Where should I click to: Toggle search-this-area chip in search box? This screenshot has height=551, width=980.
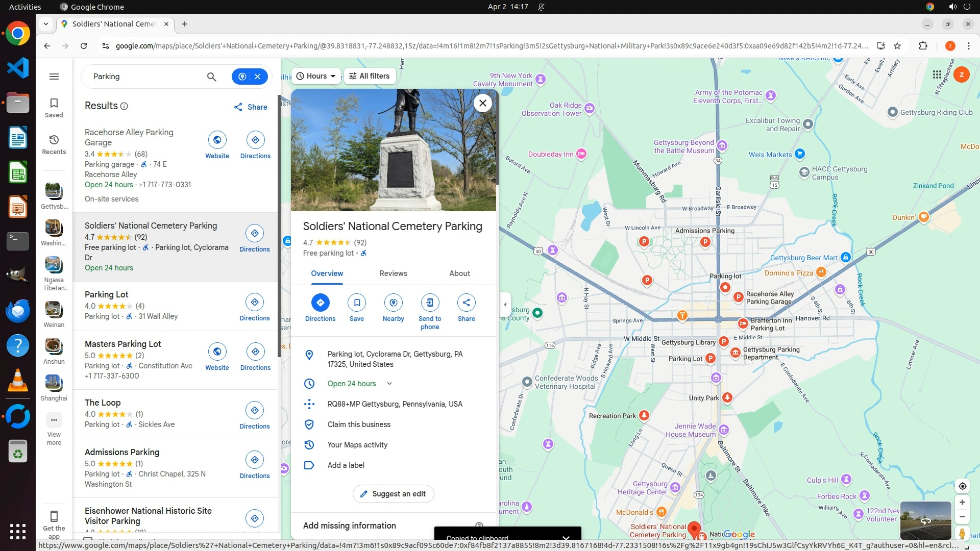(242, 77)
